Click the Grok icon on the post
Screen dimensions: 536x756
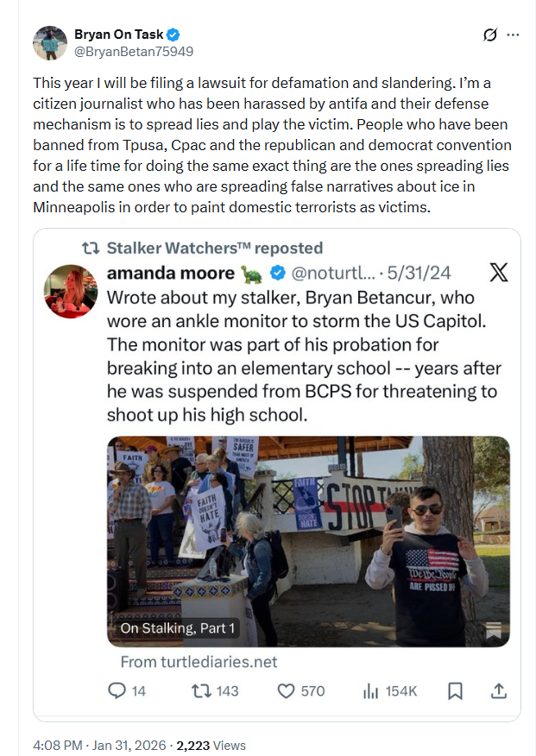[489, 35]
